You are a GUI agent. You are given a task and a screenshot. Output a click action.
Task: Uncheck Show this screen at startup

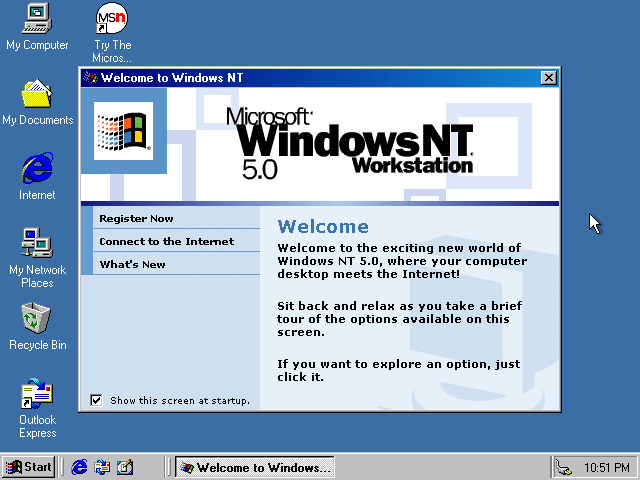pyautogui.click(x=96, y=400)
